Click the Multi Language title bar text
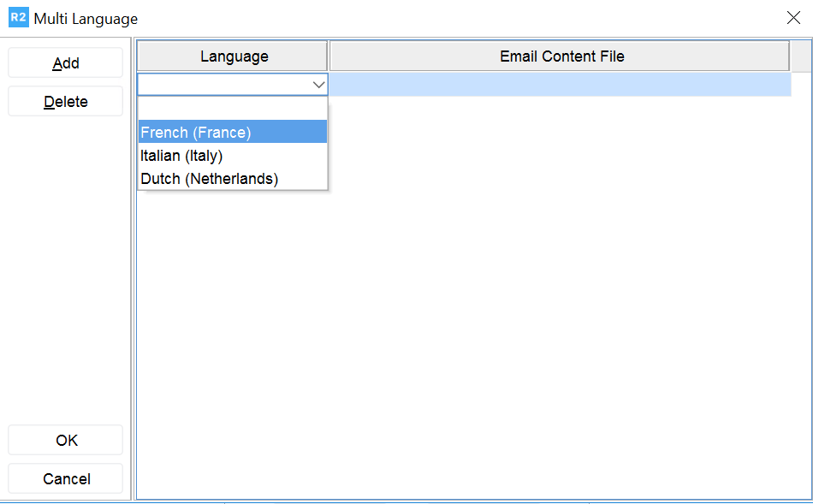 (85, 18)
